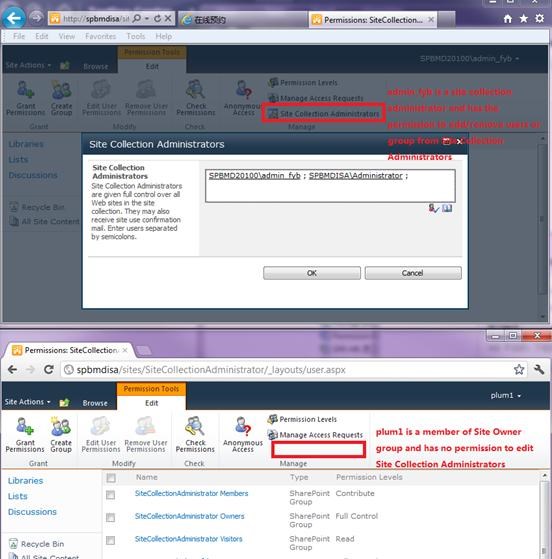
Task: Click stop icon in IE address bar
Action: tap(168, 19)
